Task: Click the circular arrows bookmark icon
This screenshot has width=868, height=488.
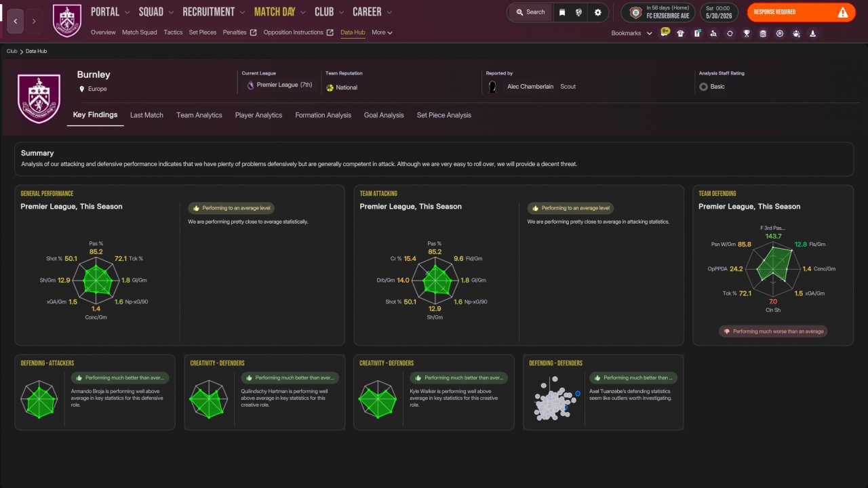Action: [730, 33]
